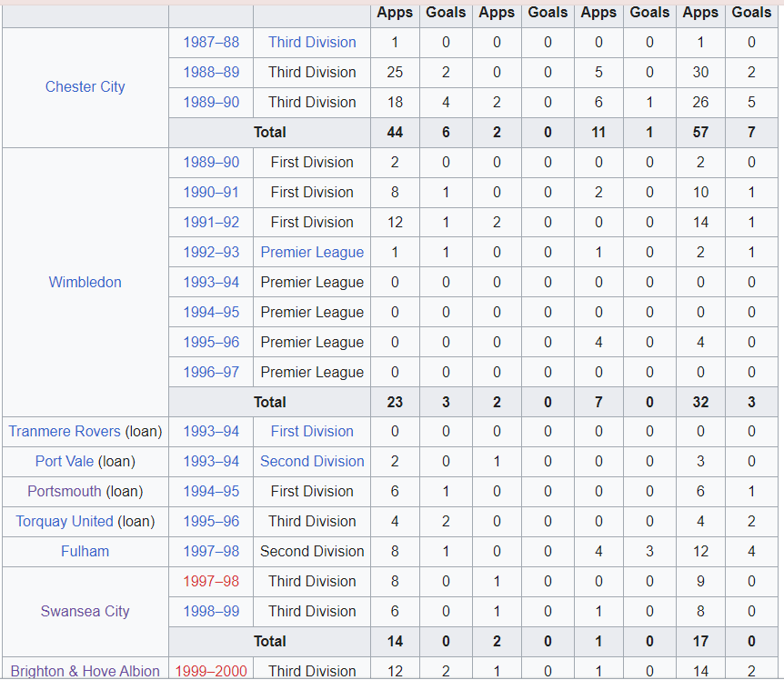Screen dimensions: 784x680
Task: Open the red 1997–98 link in the Swansea City rows
Action: (211, 581)
